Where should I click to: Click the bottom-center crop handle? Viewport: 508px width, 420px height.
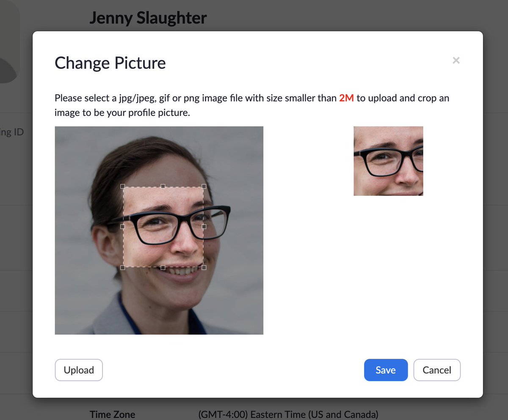coord(163,267)
